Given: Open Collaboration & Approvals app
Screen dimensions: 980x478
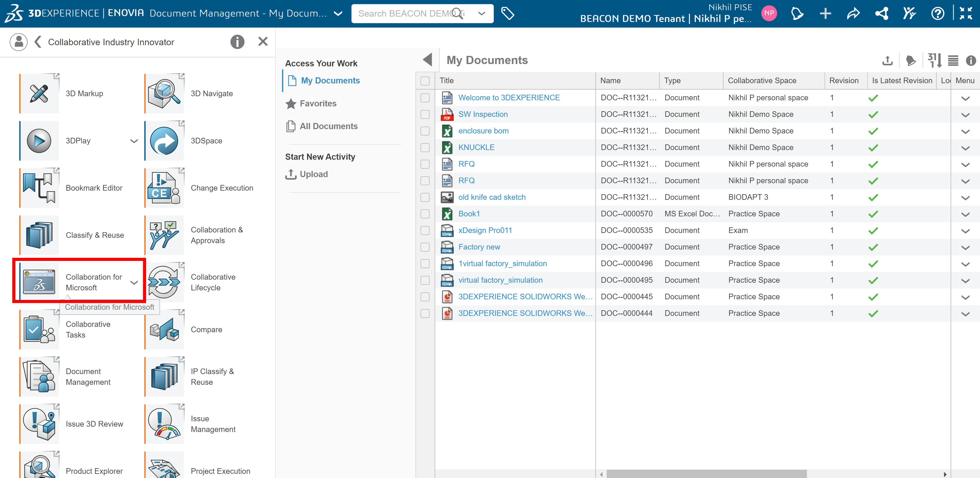Looking at the screenshot, I should pos(164,235).
